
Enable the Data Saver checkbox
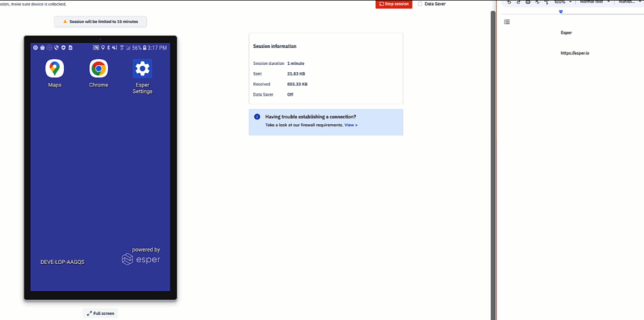point(420,4)
